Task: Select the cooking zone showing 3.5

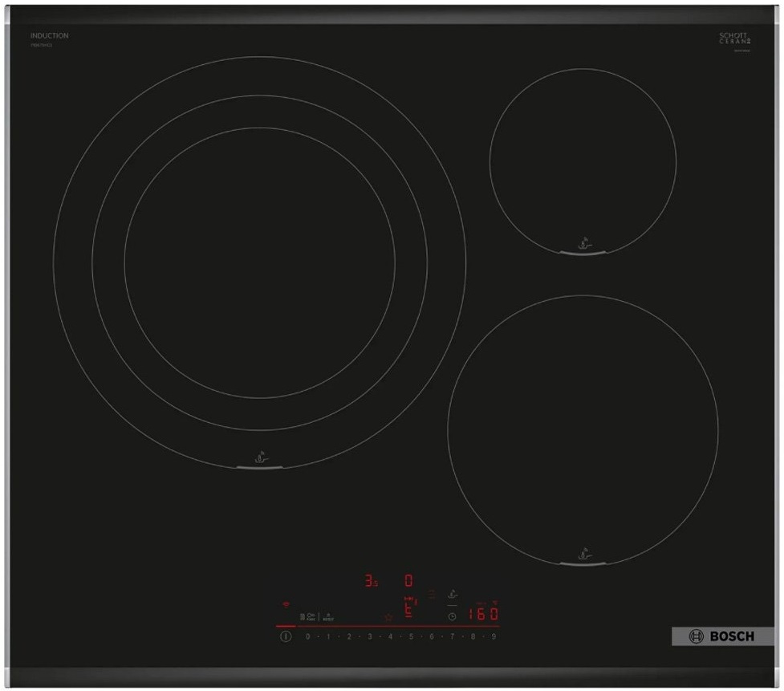Action: click(x=371, y=580)
